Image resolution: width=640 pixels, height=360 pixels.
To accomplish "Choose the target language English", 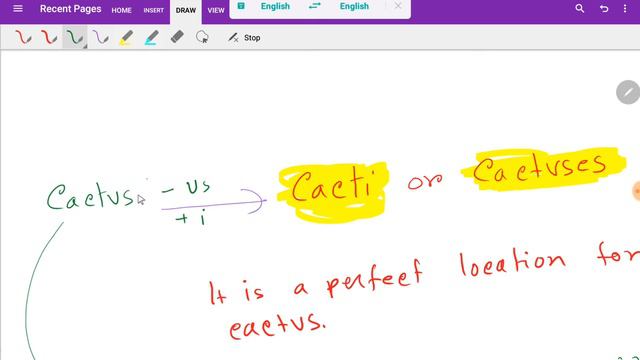I will click(354, 6).
